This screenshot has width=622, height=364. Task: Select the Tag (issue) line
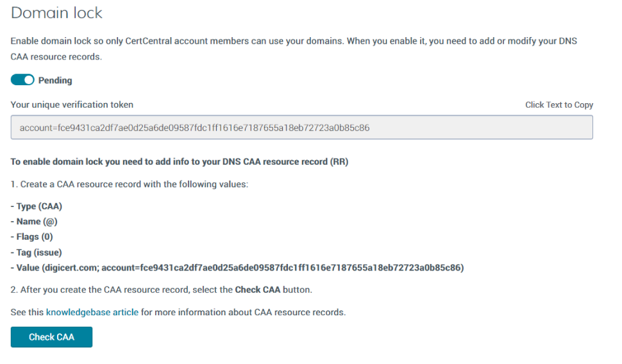(36, 252)
